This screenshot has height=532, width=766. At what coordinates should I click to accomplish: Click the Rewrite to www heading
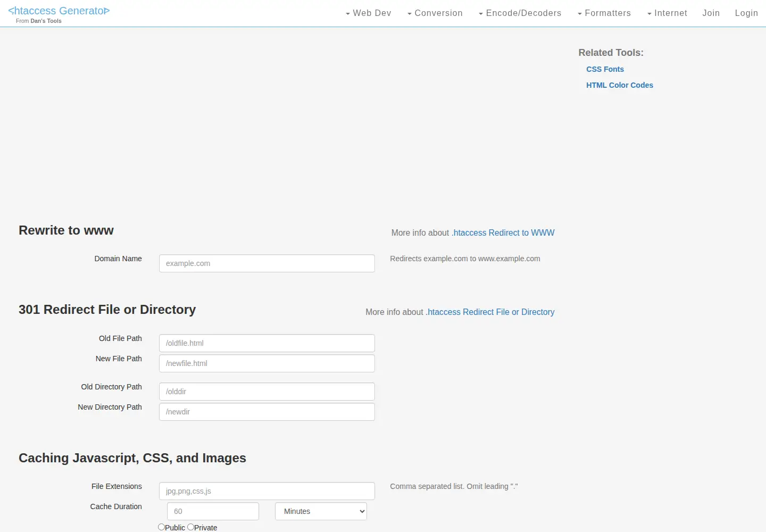[66, 230]
